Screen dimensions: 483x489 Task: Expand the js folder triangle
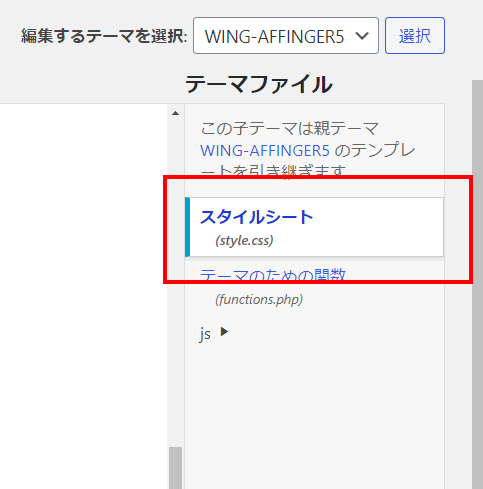tap(225, 332)
